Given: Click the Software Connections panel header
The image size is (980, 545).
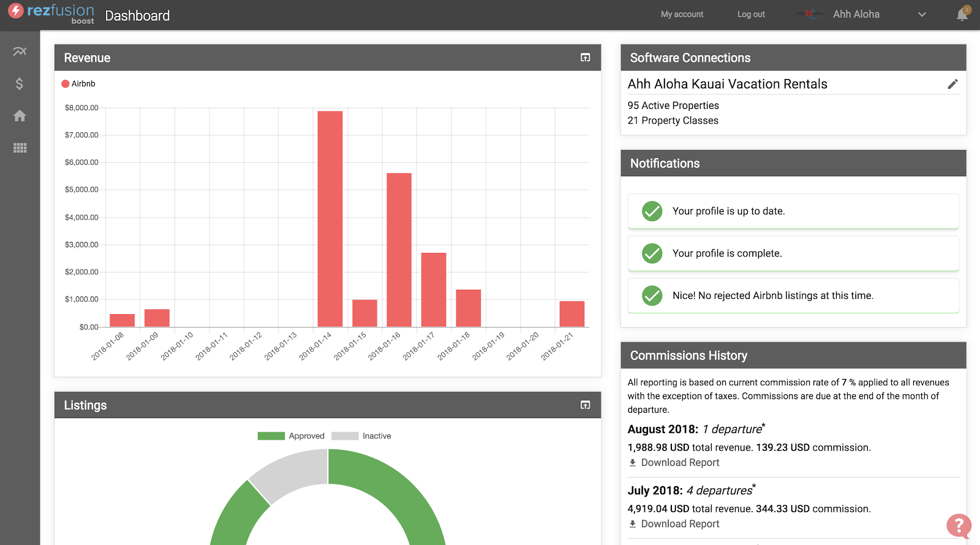Looking at the screenshot, I should (793, 58).
